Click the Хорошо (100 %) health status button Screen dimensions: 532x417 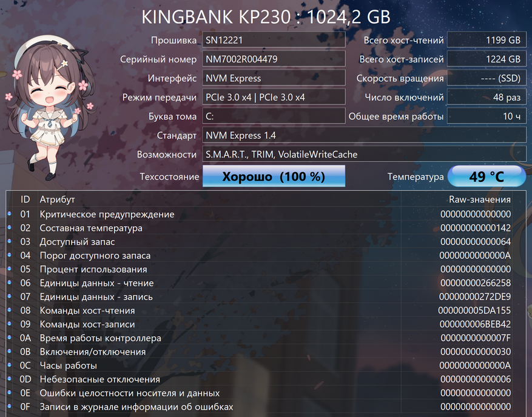(274, 176)
